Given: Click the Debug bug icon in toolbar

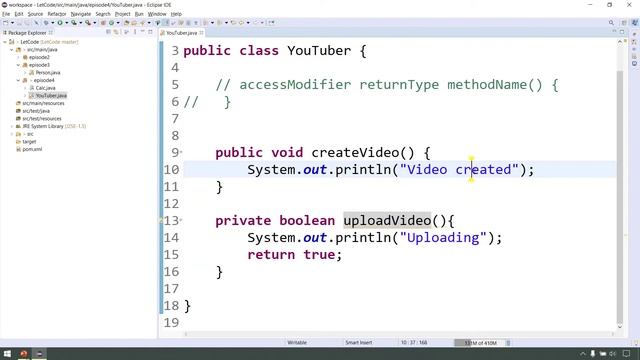Looking at the screenshot, I should coord(46,23).
